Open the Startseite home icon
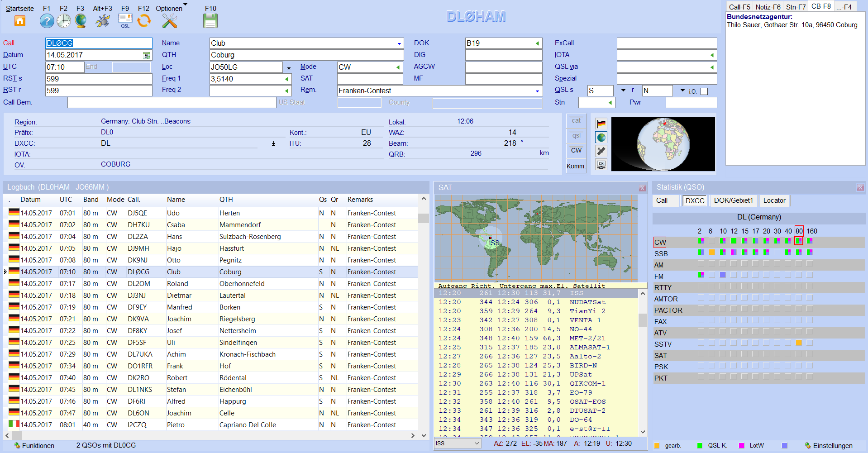 tap(19, 20)
